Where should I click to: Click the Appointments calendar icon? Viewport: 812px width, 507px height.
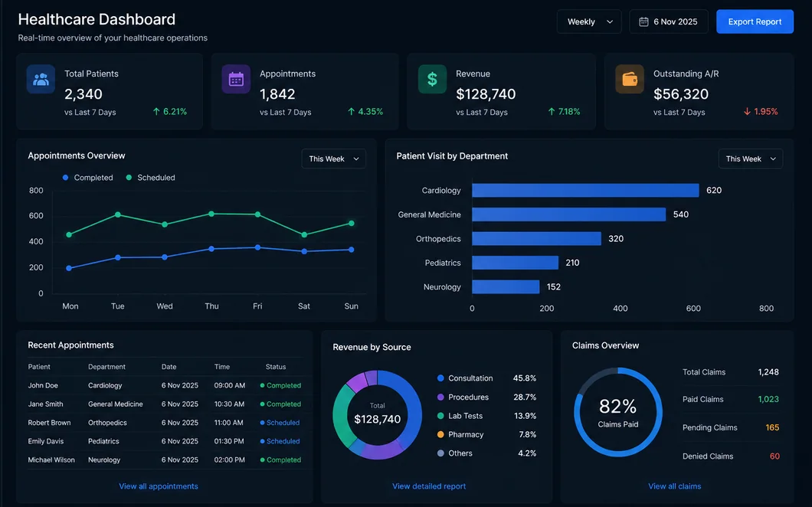(x=236, y=79)
